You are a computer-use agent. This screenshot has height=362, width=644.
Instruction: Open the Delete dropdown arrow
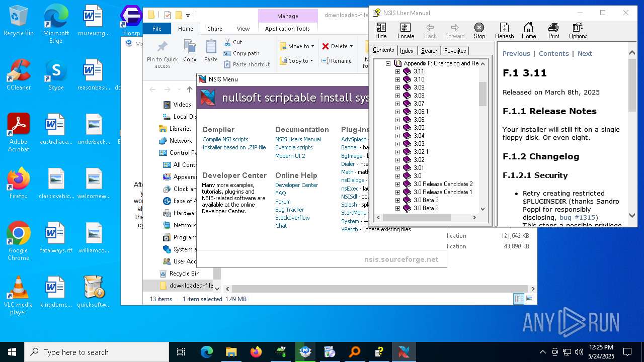[351, 46]
